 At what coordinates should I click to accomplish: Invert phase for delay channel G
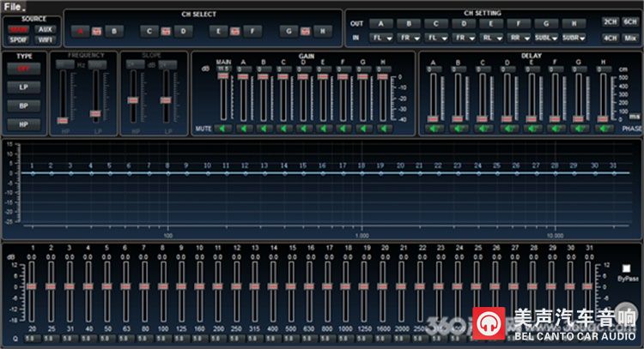(579, 129)
